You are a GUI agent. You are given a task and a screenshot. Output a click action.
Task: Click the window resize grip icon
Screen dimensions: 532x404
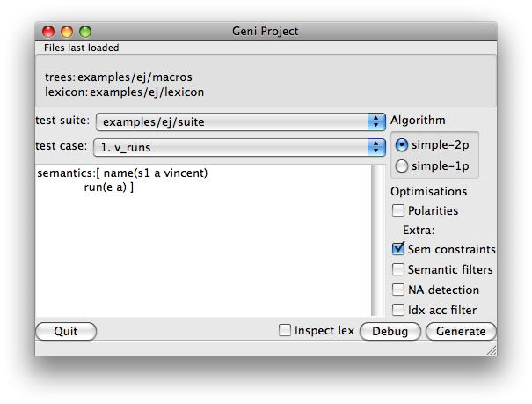[492, 350]
